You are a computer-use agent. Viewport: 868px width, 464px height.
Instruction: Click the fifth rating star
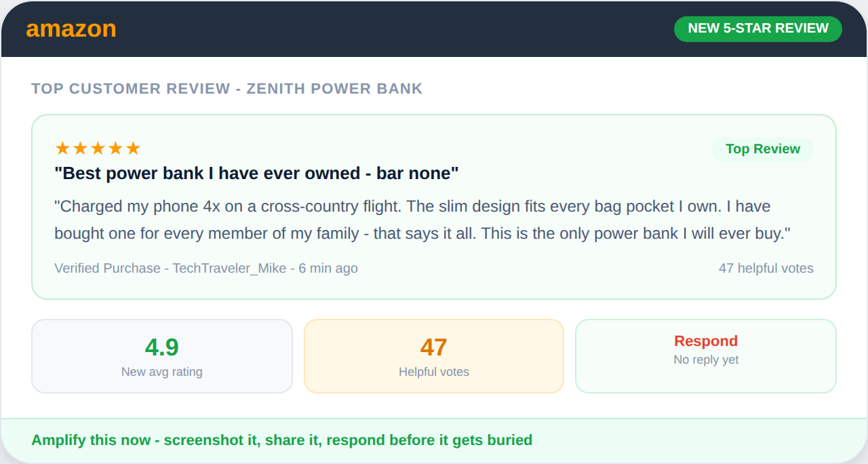tap(133, 149)
